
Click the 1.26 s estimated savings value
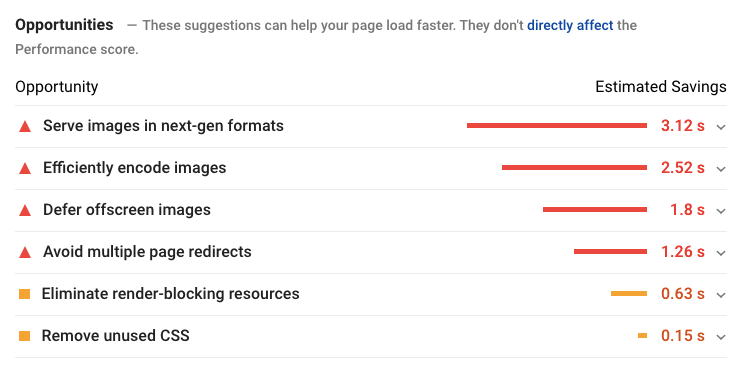[683, 252]
